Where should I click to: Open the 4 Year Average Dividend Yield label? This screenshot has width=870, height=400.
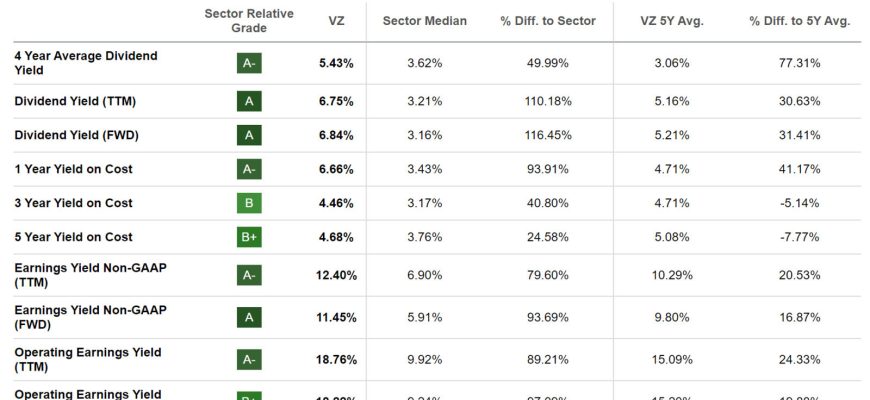[86, 63]
